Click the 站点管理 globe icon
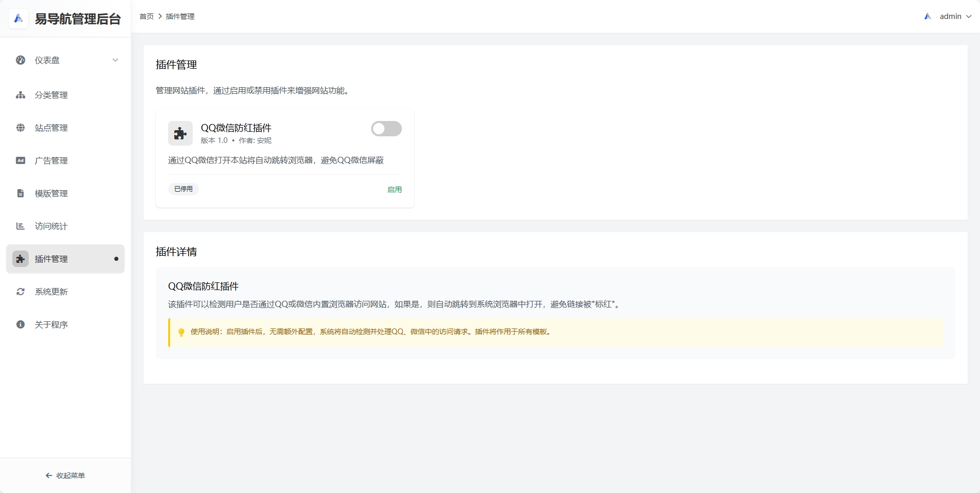 (x=20, y=128)
